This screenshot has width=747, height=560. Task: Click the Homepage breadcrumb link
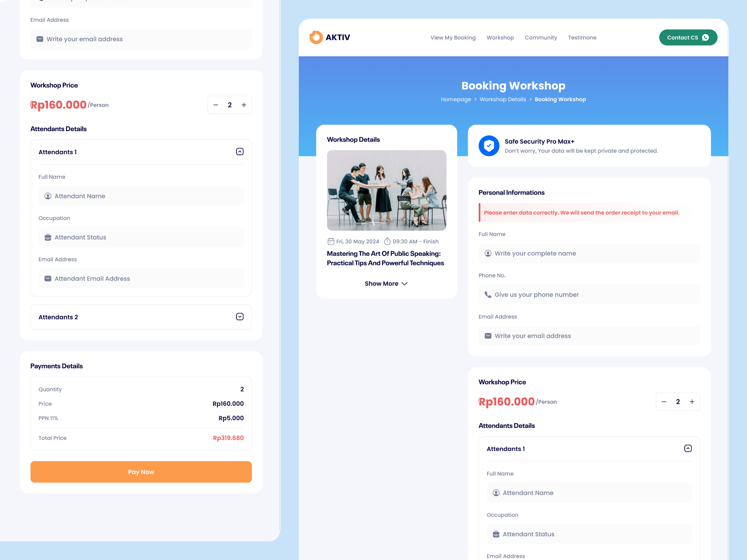456,99
